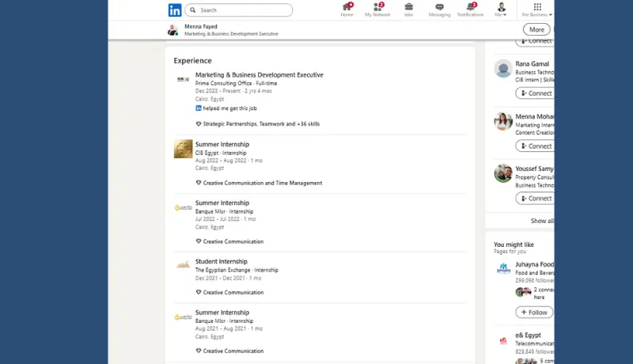Click Banque Misr logo for Aug 2021 internship
The image size is (633, 364).
[184, 317]
